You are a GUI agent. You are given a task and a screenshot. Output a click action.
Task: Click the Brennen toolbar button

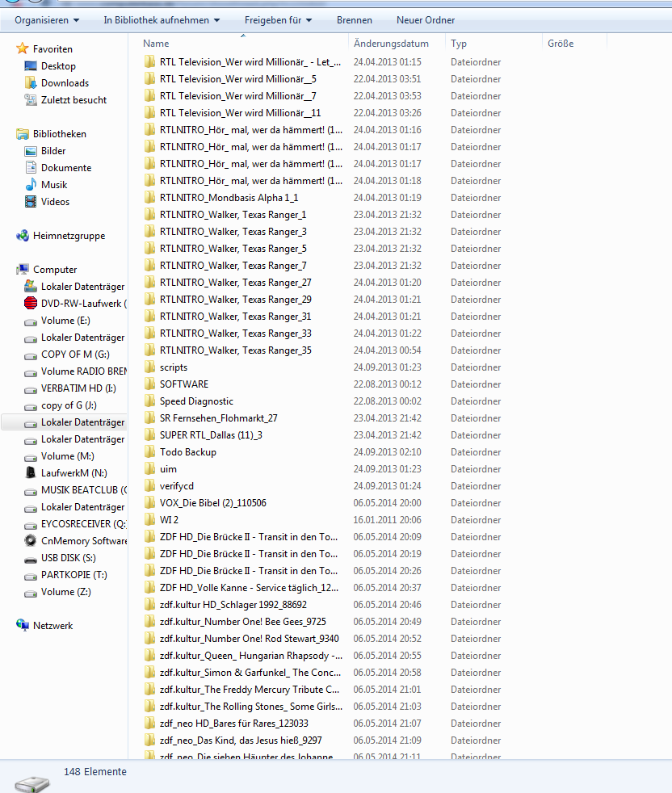click(355, 20)
